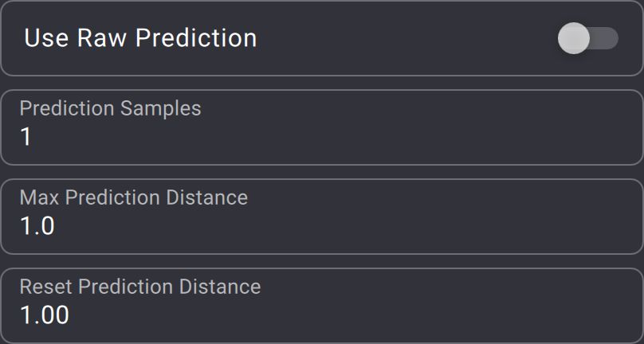Place cursor after Prediction Samples number
The height and width of the screenshot is (344, 644).
click(33, 137)
